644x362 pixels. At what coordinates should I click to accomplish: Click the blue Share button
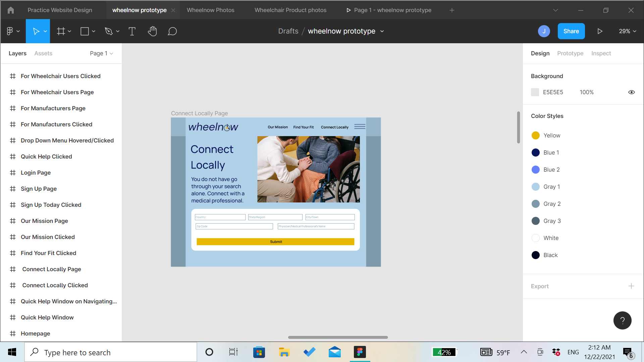pos(571,31)
